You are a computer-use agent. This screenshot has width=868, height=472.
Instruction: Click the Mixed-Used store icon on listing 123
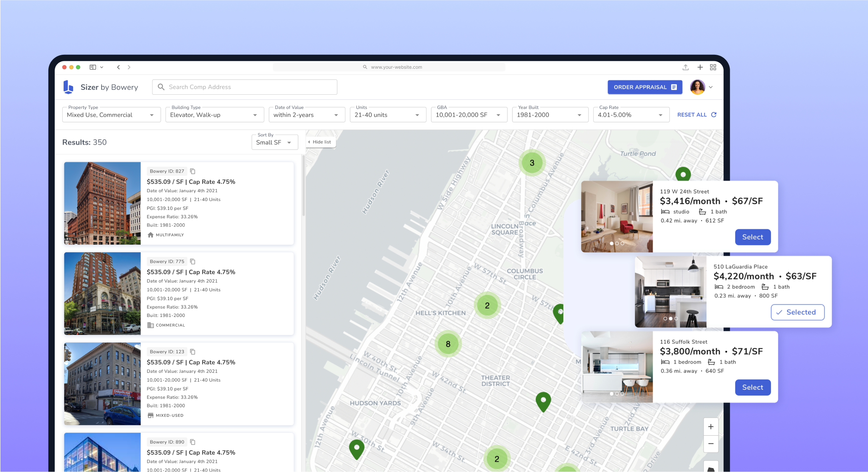150,416
